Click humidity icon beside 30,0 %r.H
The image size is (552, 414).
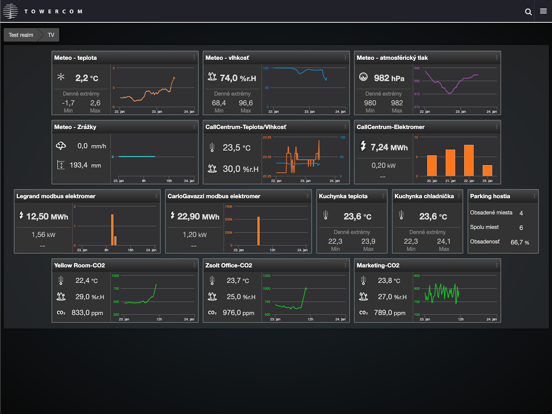click(x=212, y=168)
